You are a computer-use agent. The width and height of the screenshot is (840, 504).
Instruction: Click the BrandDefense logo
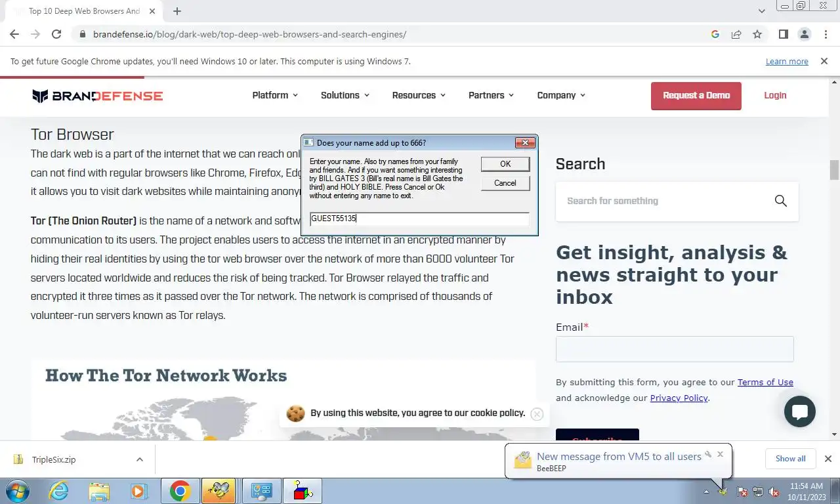(97, 96)
